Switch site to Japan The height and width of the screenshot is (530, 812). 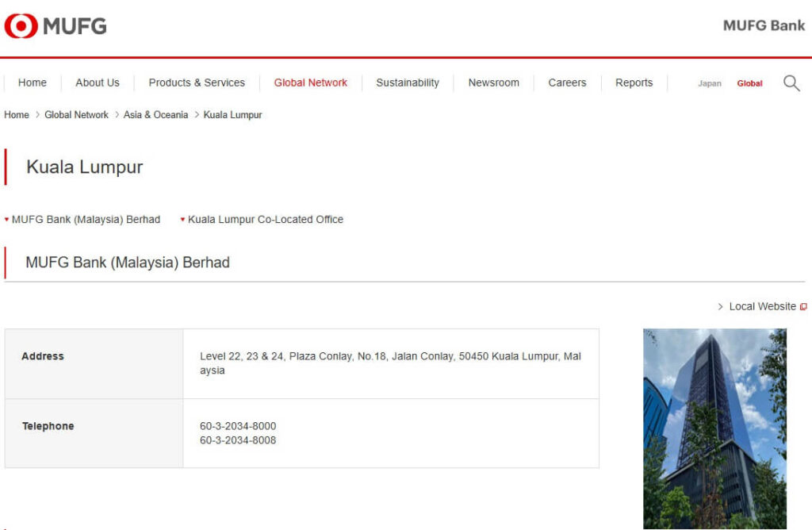coord(710,83)
